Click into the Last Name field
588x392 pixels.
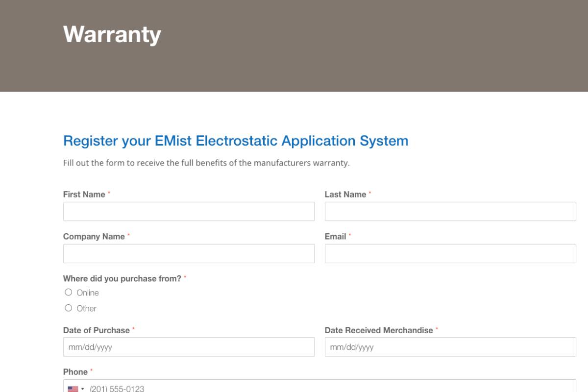pyautogui.click(x=451, y=211)
